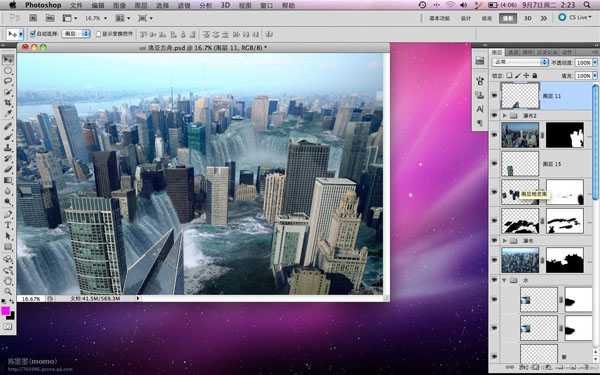600x375 pixels.
Task: Open the CS Live dropdown
Action: (x=574, y=18)
